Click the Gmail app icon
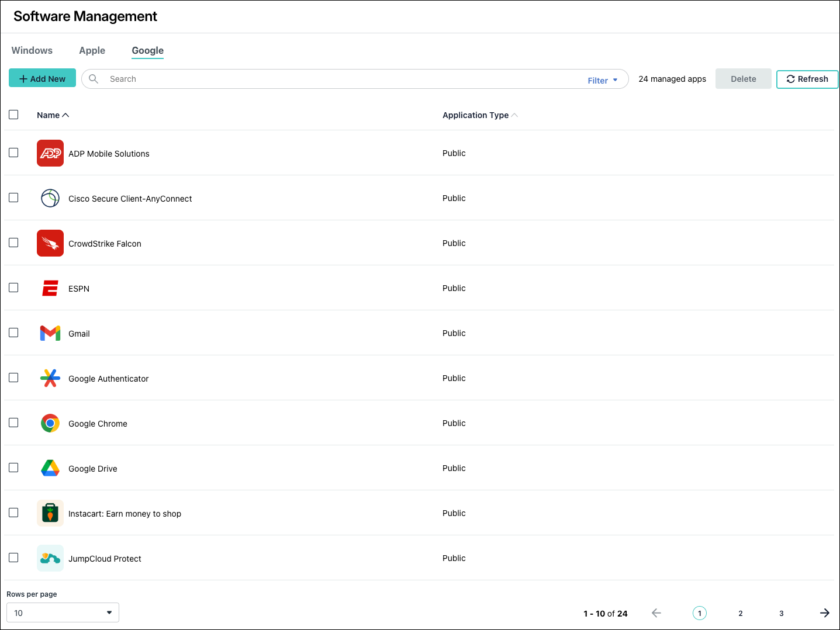This screenshot has height=630, width=840. click(x=50, y=333)
